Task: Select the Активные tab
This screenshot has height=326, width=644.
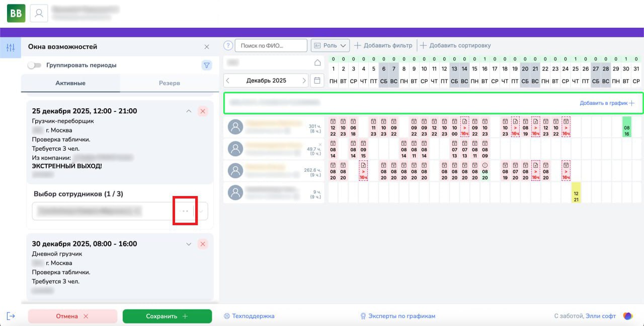Action: 70,83
